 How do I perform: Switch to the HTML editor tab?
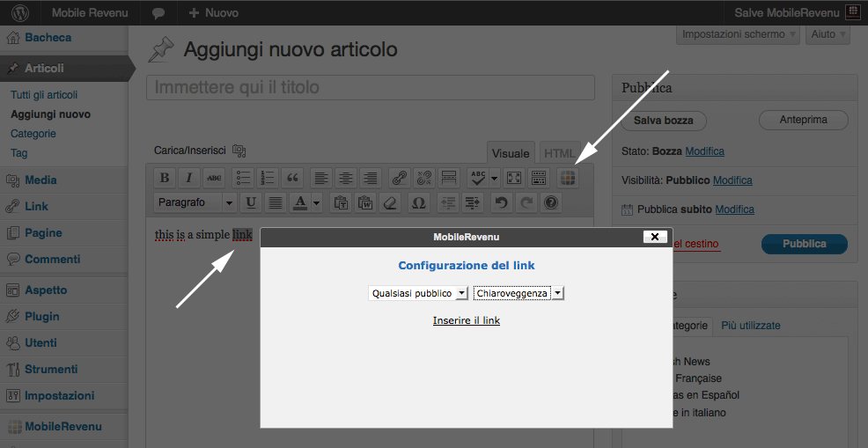(x=559, y=153)
